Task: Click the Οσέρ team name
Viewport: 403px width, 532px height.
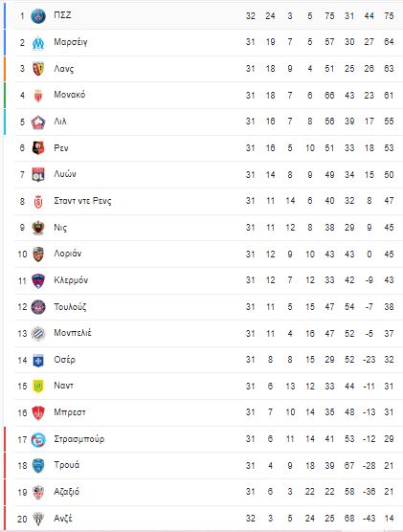Action: pos(64,360)
